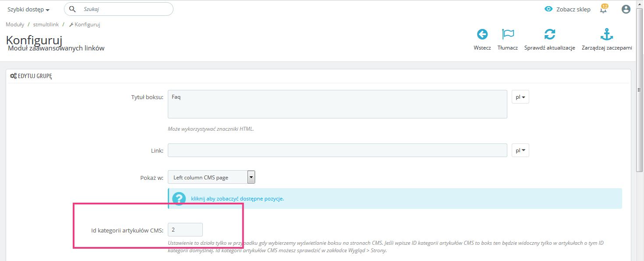Image resolution: width=644 pixels, height=261 pixels.
Task: Click the vertical page scrollbar
Action: [x=640, y=132]
